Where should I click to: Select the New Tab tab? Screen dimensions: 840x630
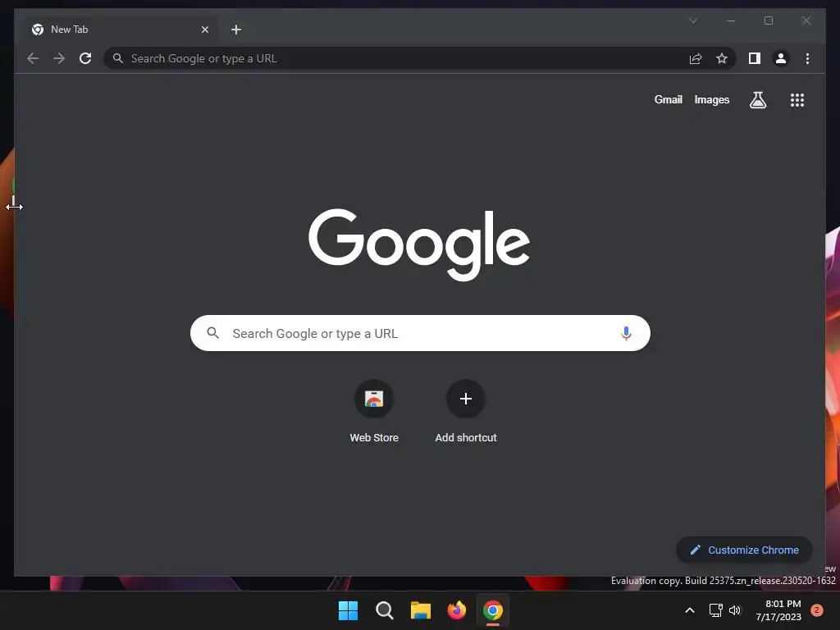pos(118,30)
